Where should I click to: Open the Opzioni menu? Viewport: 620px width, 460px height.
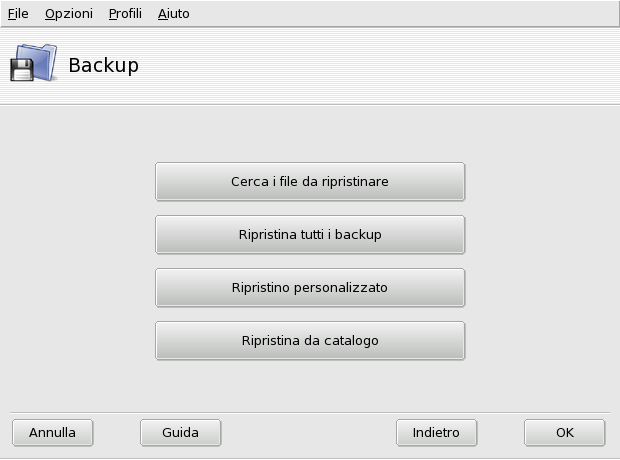click(x=69, y=14)
